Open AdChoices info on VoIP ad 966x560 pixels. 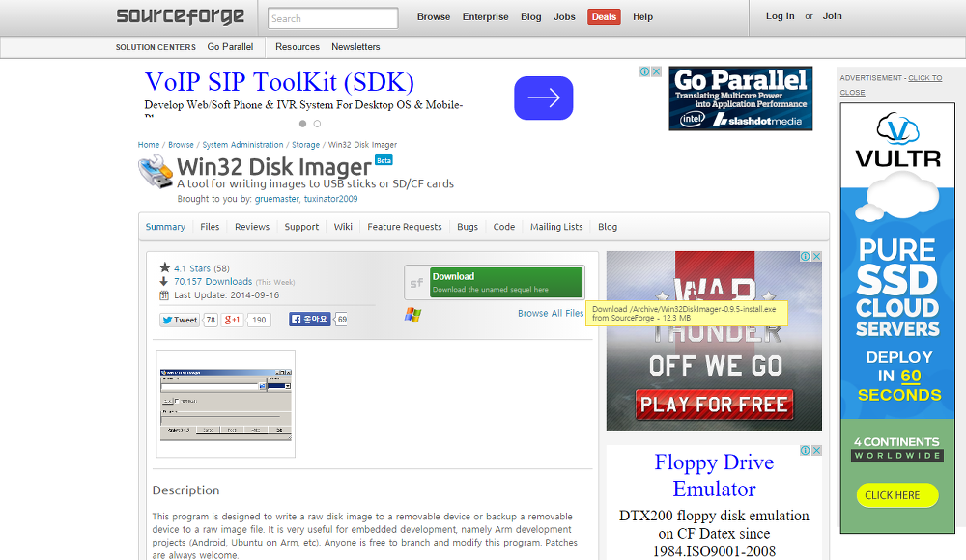[x=645, y=71]
